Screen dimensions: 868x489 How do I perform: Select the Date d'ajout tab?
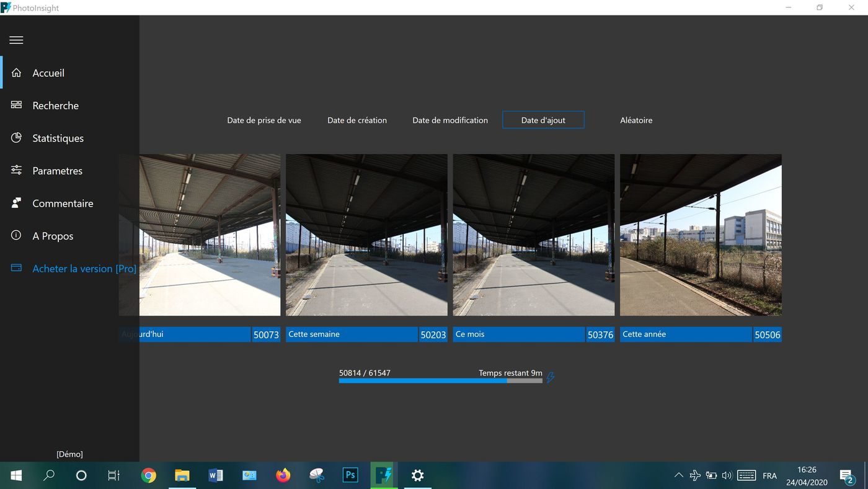542,120
